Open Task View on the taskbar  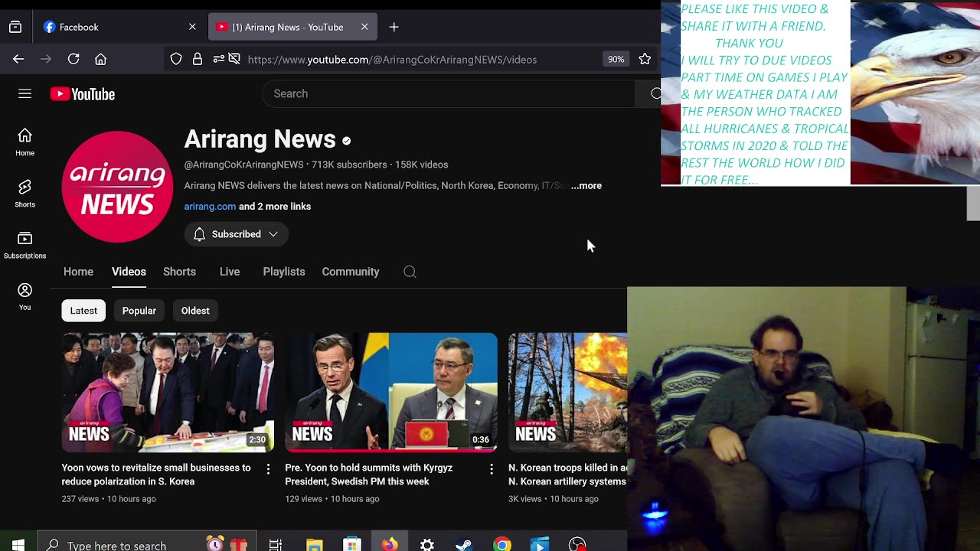276,545
